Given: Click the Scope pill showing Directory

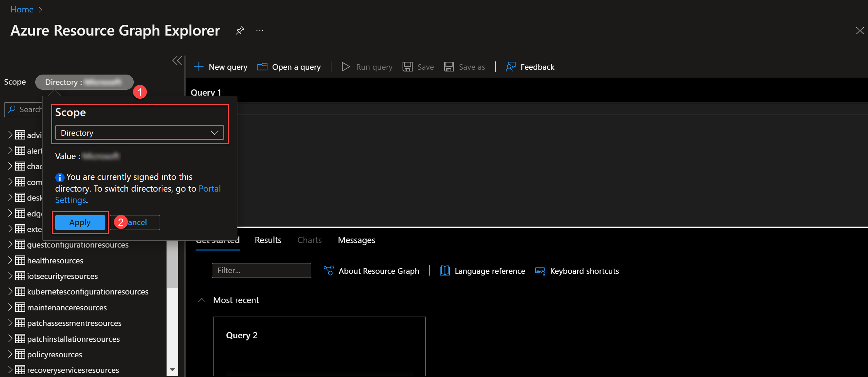Looking at the screenshot, I should (84, 82).
